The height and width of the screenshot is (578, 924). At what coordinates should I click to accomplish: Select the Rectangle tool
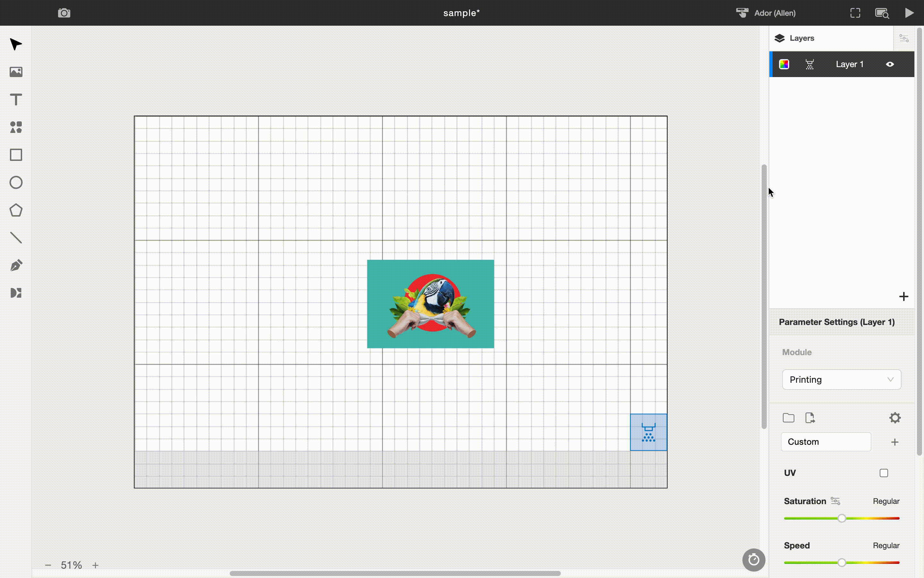(16, 155)
